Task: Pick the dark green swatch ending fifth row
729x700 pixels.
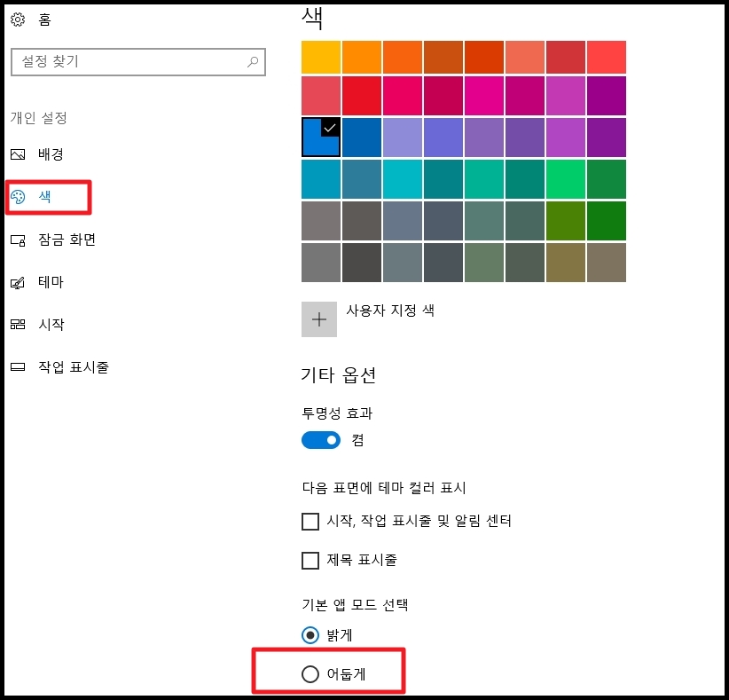Action: [607, 221]
